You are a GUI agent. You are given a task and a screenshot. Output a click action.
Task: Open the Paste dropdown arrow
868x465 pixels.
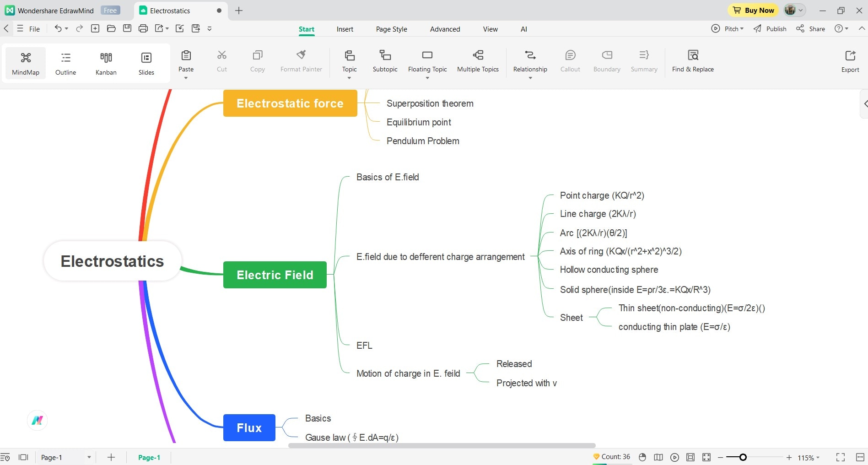tap(186, 78)
